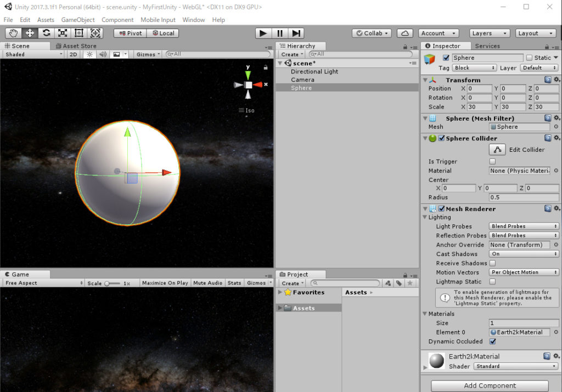
Task: Open Transform component gear settings
Action: tap(557, 79)
